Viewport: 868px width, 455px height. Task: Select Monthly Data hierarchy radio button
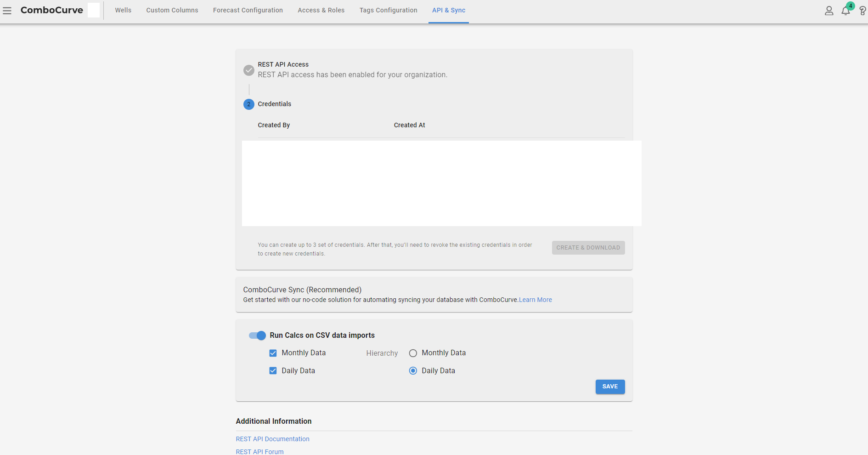[413, 353]
